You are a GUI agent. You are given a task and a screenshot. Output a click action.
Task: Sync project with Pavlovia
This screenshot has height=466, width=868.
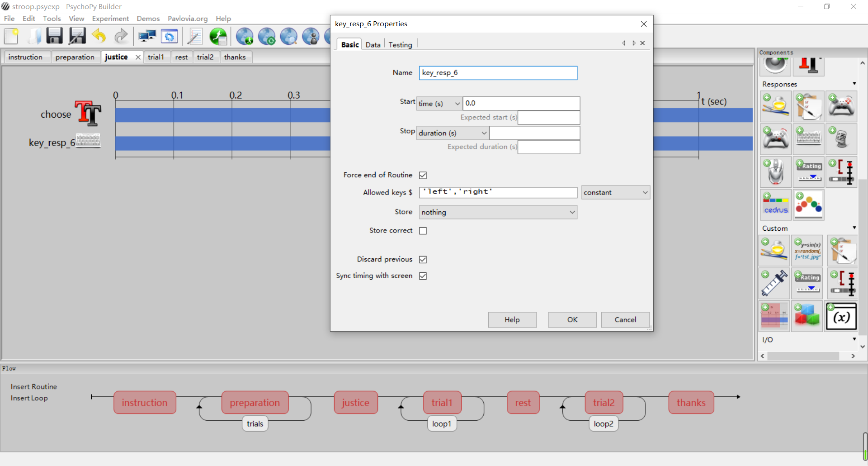click(267, 36)
